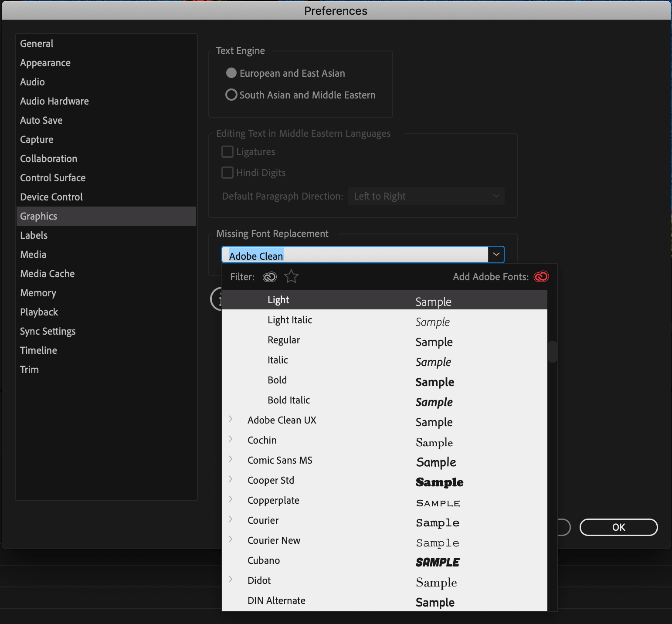The image size is (672, 624).
Task: Click the OK button
Action: 618,527
